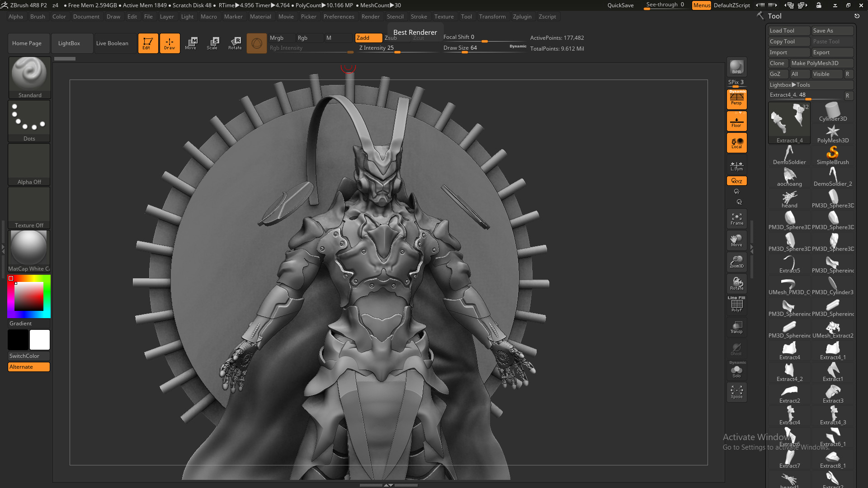This screenshot has height=488, width=868.
Task: Enable Zsub sculpt mode
Action: point(391,38)
